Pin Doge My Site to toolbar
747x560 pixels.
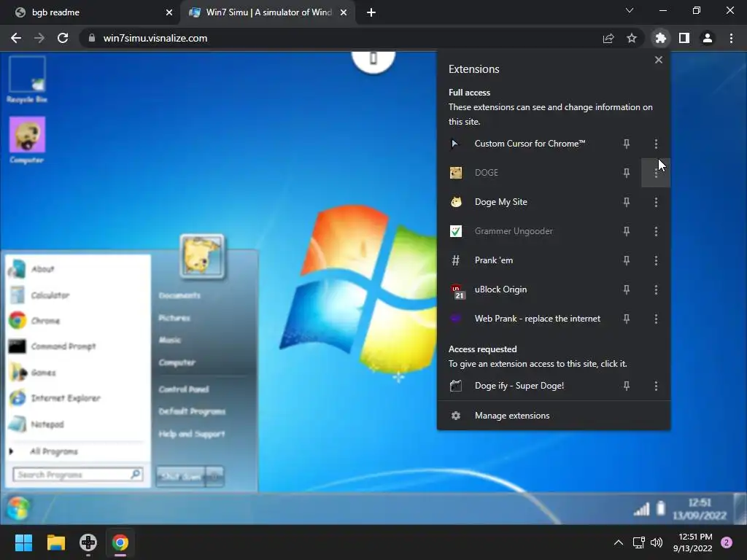627,202
